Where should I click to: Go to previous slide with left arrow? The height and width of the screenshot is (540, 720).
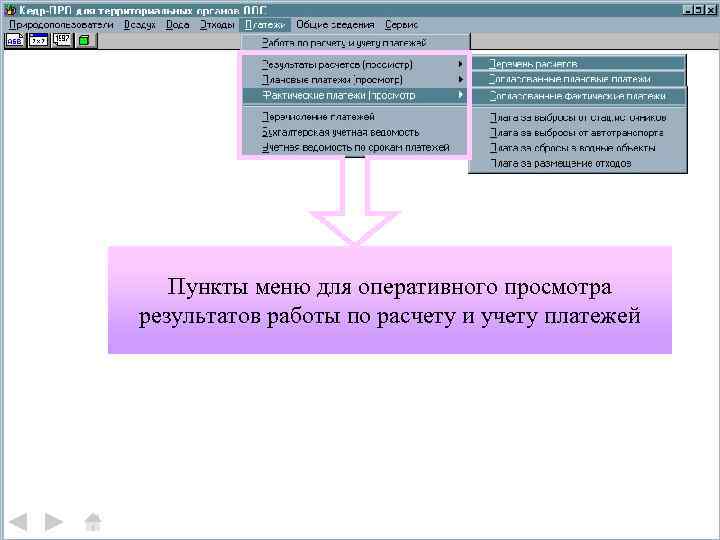click(x=18, y=522)
